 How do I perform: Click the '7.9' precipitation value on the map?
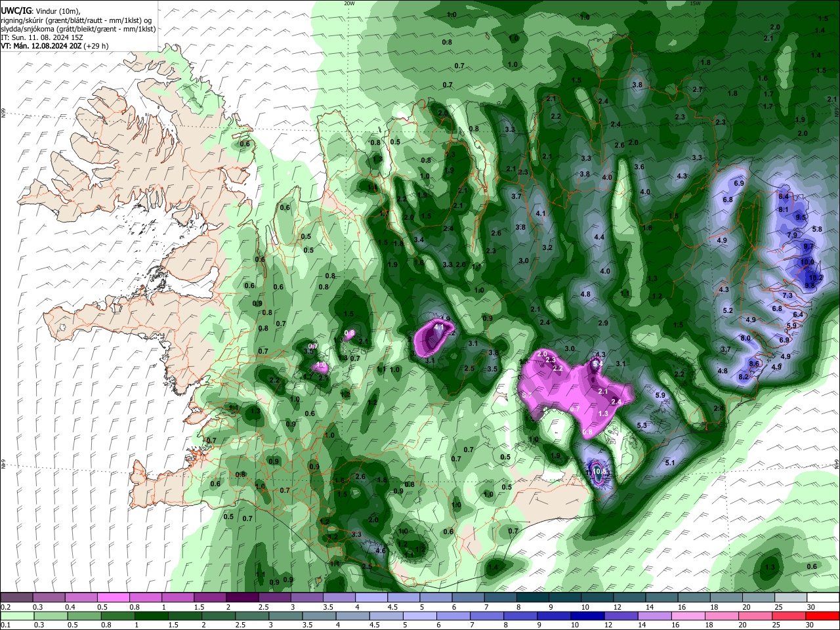point(792,235)
